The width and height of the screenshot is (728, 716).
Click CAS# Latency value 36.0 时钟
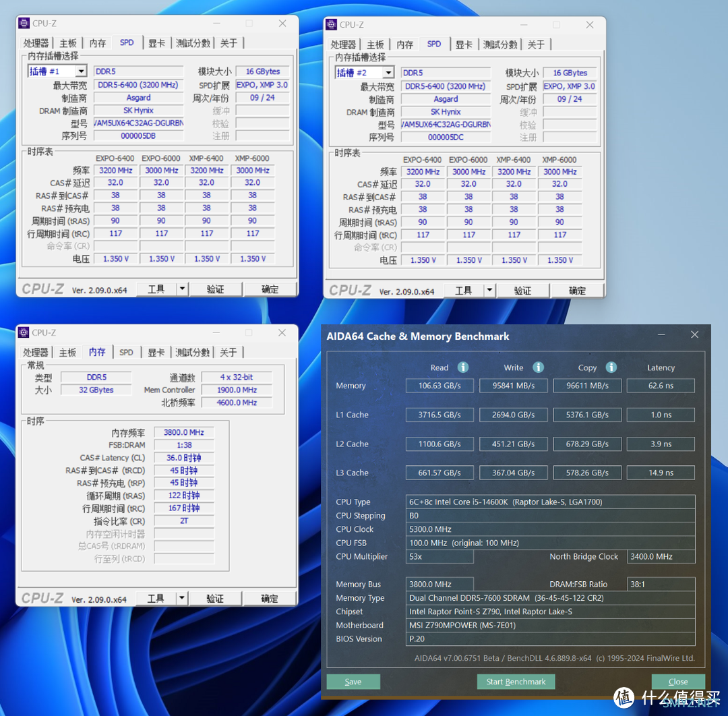[x=184, y=458]
